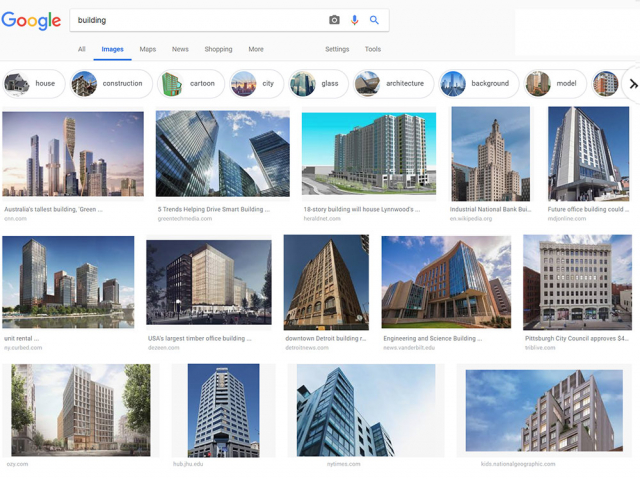The height and width of the screenshot is (479, 640).
Task: Filter by the 'city' chip
Action: (x=256, y=83)
